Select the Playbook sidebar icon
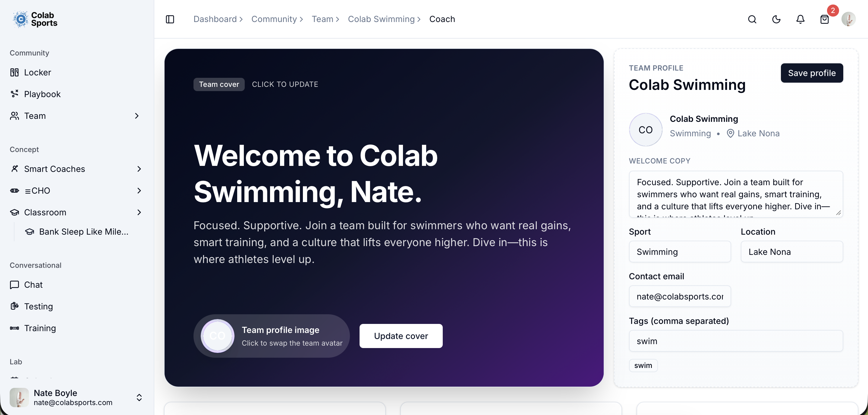This screenshot has width=868, height=415. tap(14, 94)
